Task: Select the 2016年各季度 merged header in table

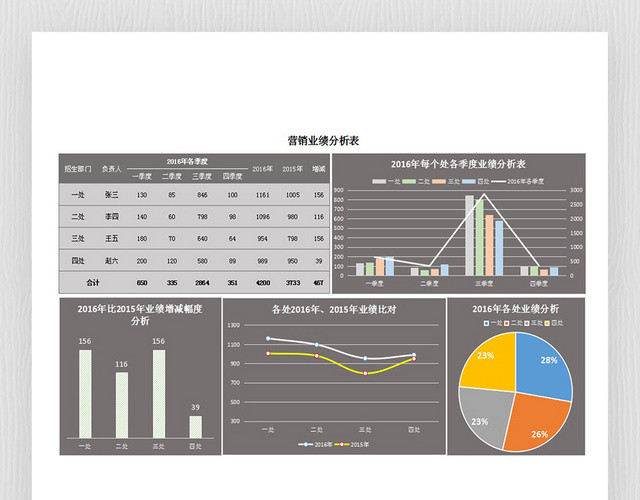Action: (x=187, y=161)
